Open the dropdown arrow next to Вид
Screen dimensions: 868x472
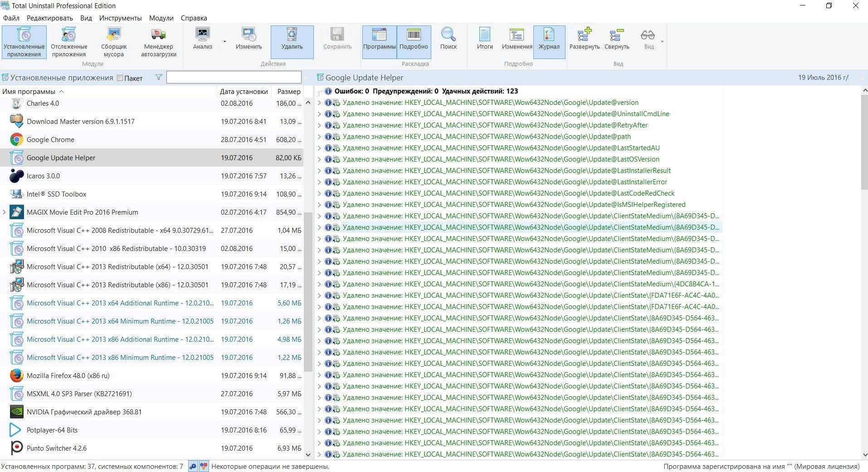(x=662, y=42)
